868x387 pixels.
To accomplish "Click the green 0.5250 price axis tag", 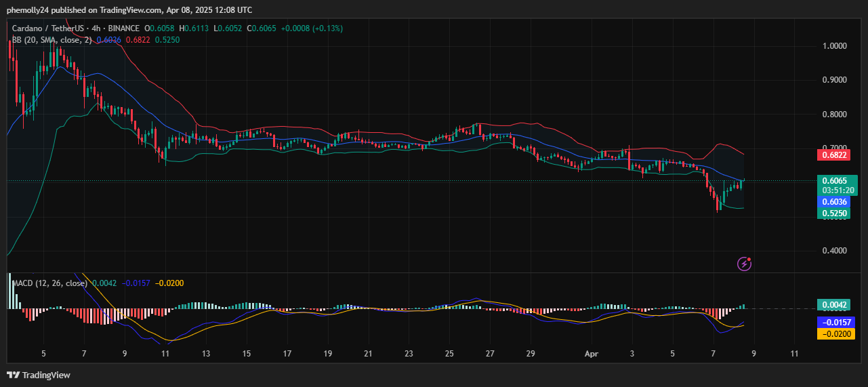I will [x=835, y=213].
